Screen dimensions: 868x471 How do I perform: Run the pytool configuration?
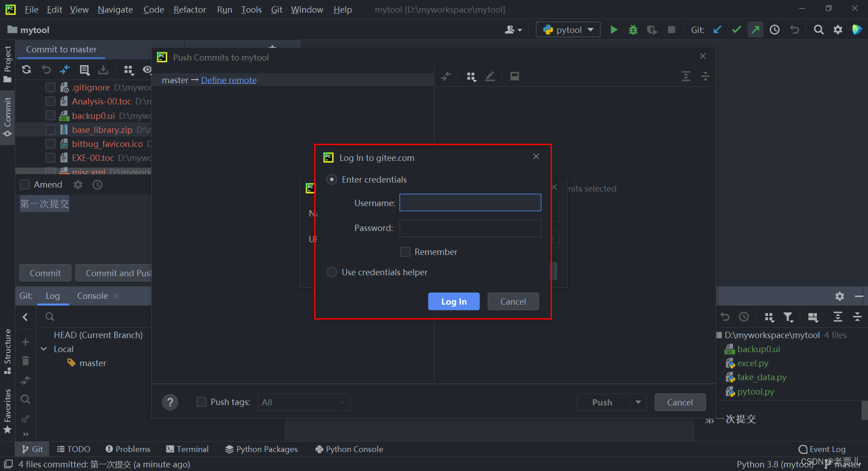click(613, 30)
